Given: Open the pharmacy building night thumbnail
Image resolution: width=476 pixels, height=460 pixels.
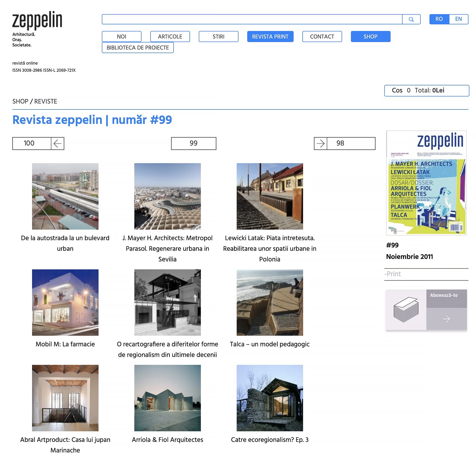Looking at the screenshot, I should click(65, 303).
